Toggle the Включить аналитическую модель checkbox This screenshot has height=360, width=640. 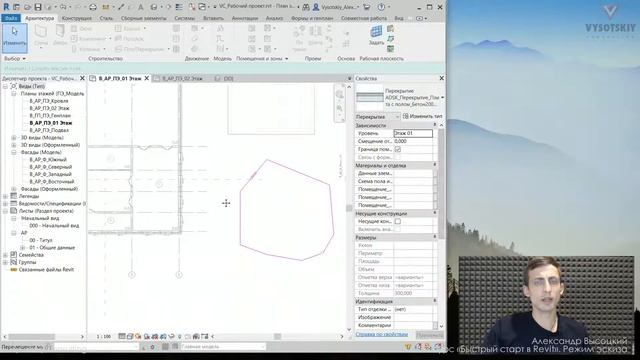coord(398,229)
